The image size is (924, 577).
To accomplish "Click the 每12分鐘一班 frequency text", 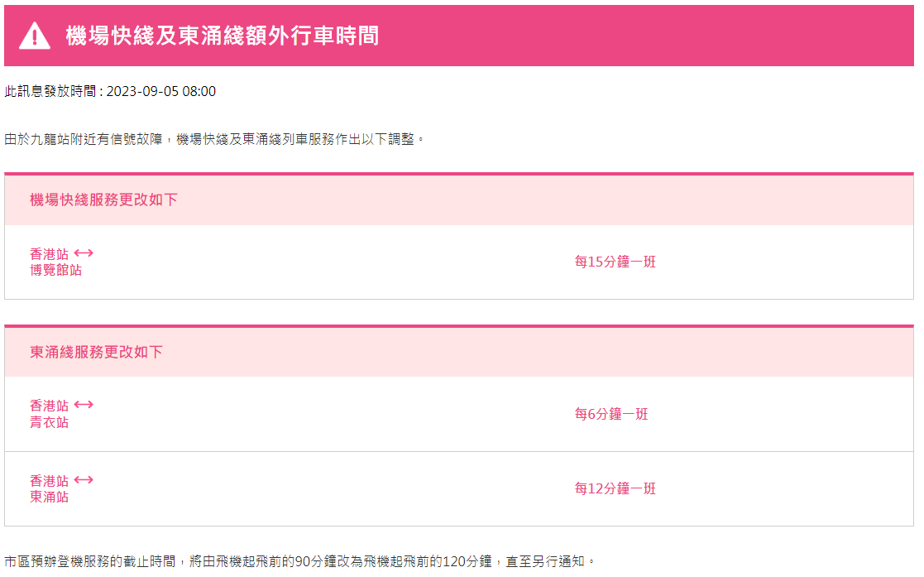I will (615, 488).
